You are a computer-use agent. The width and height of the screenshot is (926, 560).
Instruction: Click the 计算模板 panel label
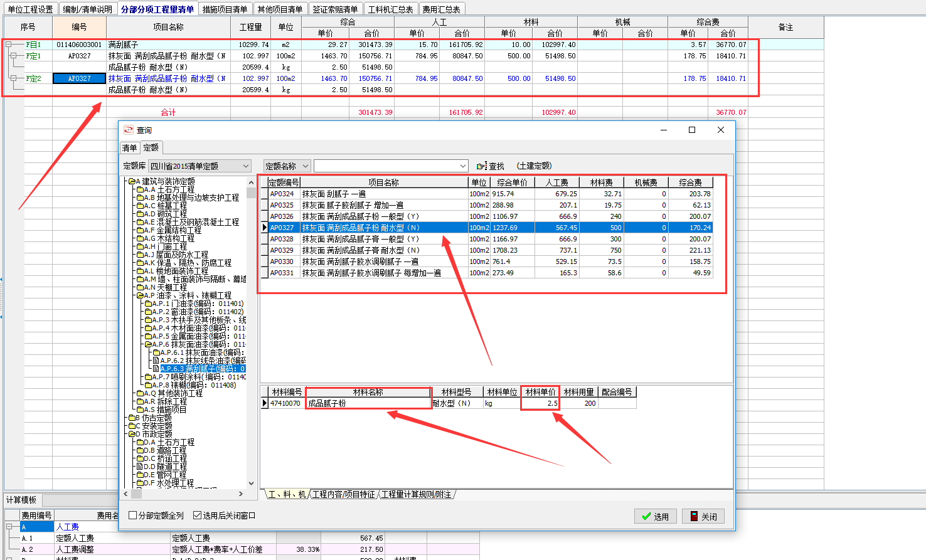(x=21, y=500)
